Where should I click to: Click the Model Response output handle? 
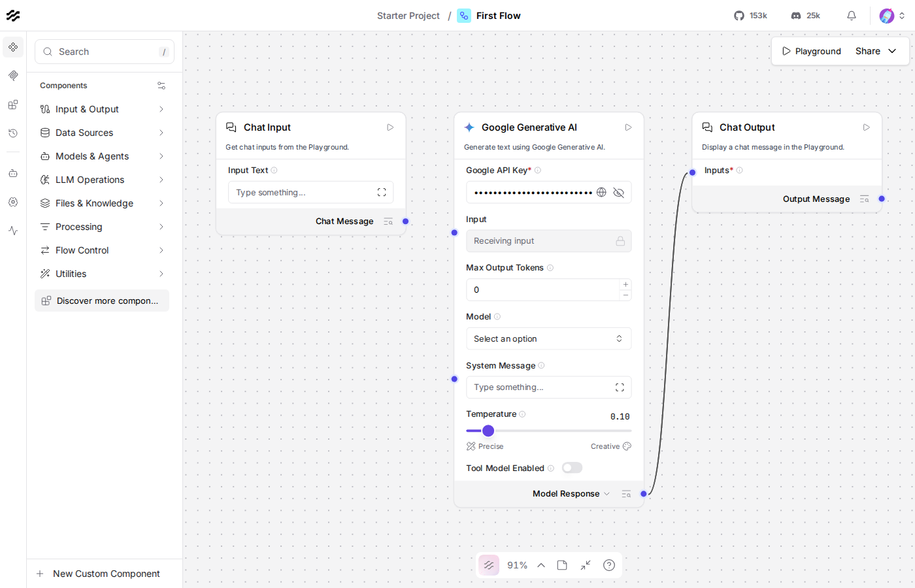(644, 494)
